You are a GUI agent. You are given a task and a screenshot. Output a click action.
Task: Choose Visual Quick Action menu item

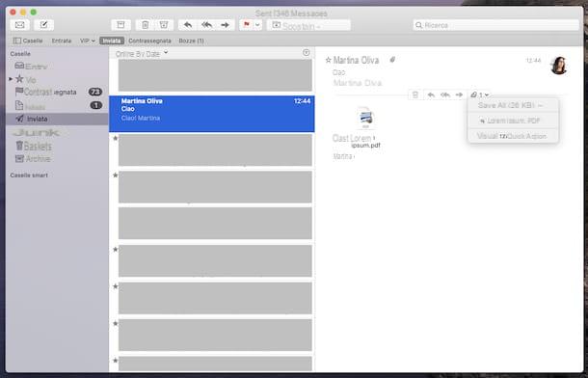[513, 136]
